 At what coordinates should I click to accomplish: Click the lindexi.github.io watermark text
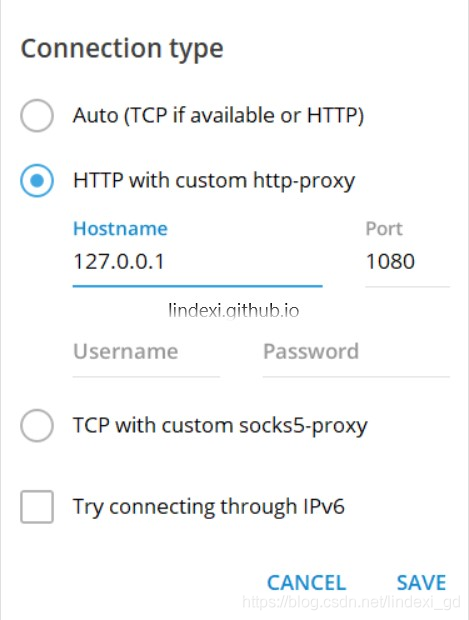pos(234,310)
